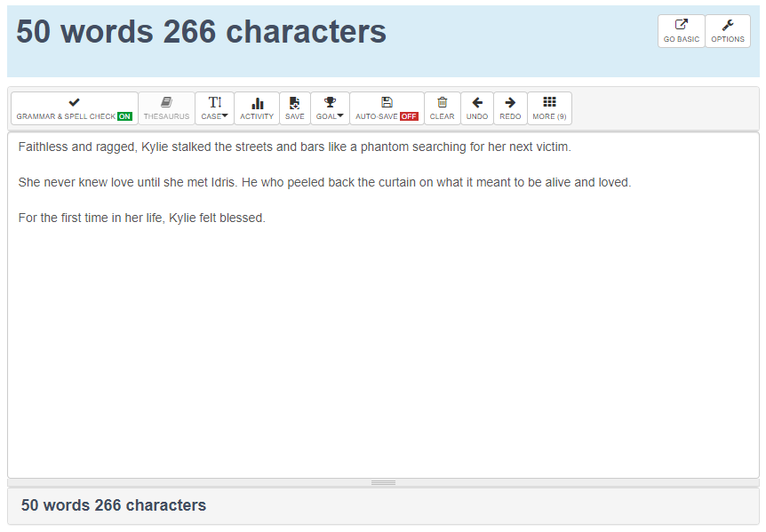Open the Thesaurus tool
This screenshot has width=766, height=532.
[166, 108]
